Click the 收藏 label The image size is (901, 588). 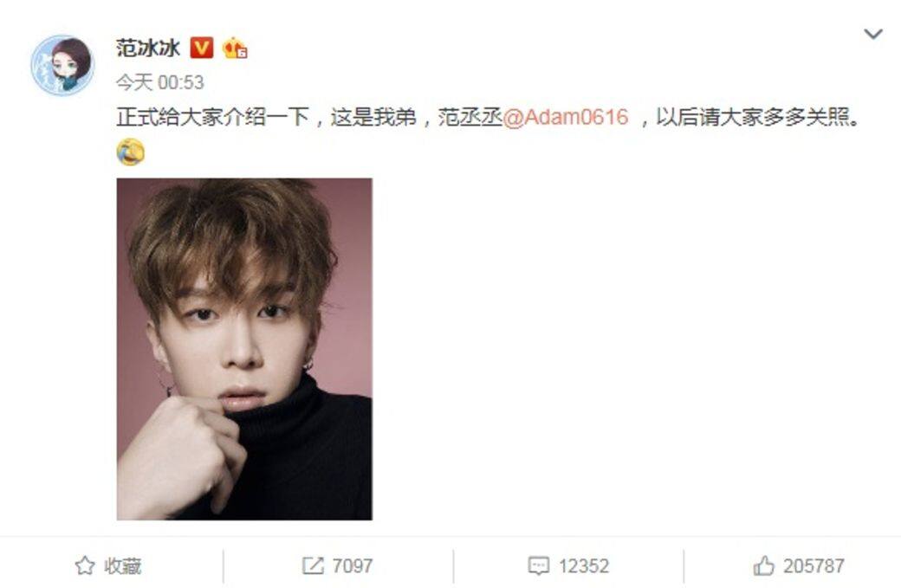click(122, 566)
